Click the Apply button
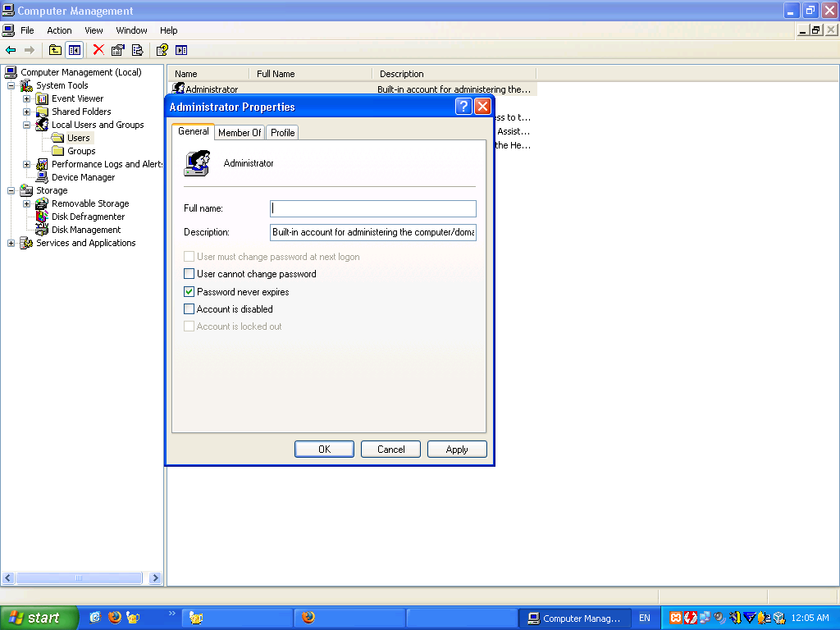The width and height of the screenshot is (840, 630). 457,450
